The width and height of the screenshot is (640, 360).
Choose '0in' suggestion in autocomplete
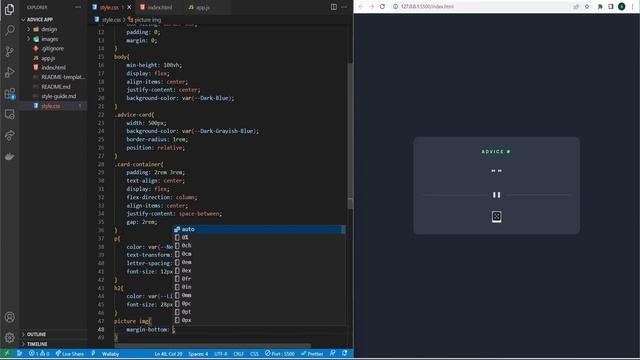tap(259, 287)
